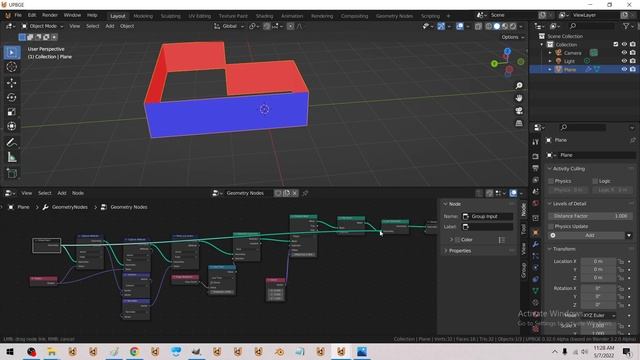Viewport: 640px width, 360px height.
Task: Open the Output properties tab
Action: tap(536, 168)
